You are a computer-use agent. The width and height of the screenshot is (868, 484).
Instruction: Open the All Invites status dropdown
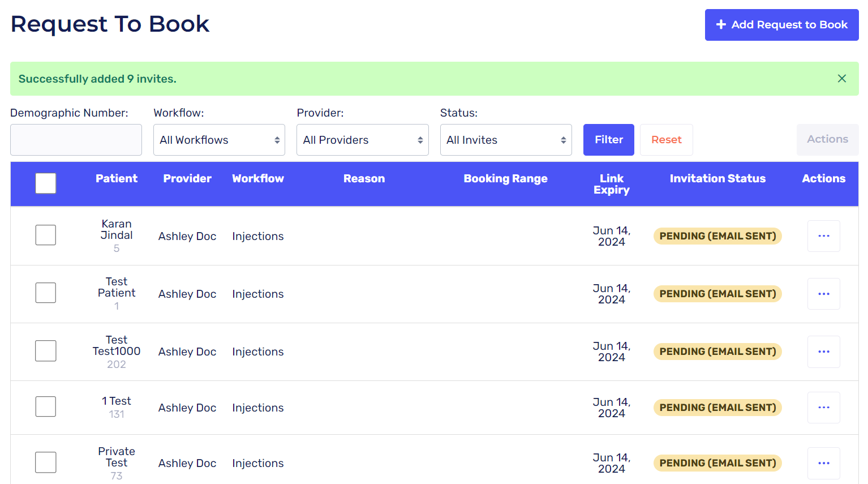(x=506, y=140)
